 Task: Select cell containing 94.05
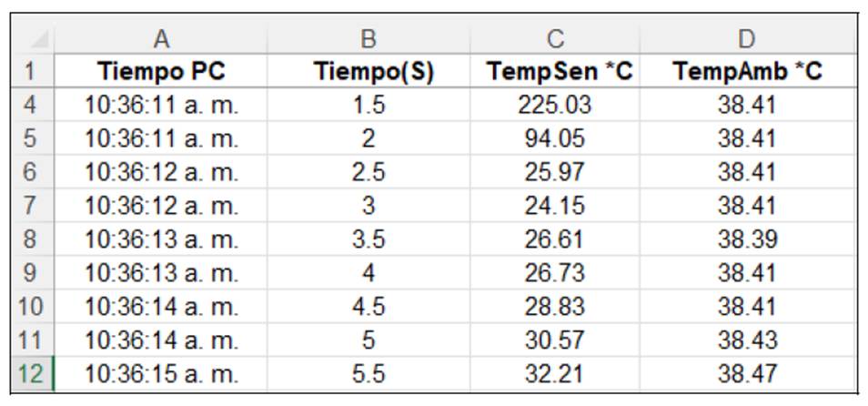pyautogui.click(x=555, y=138)
